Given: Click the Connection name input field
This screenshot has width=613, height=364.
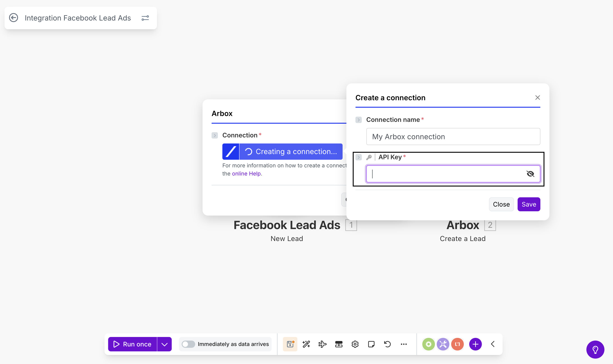Looking at the screenshot, I should [453, 137].
